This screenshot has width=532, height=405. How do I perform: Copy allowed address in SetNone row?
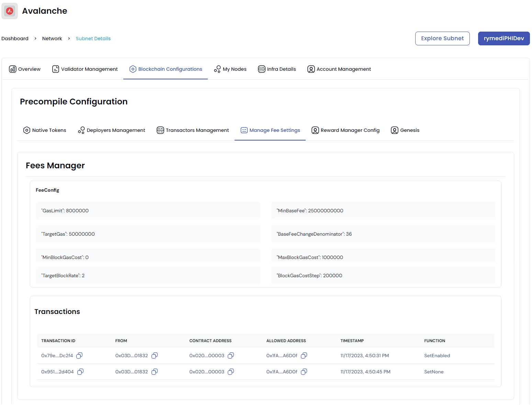pos(304,372)
